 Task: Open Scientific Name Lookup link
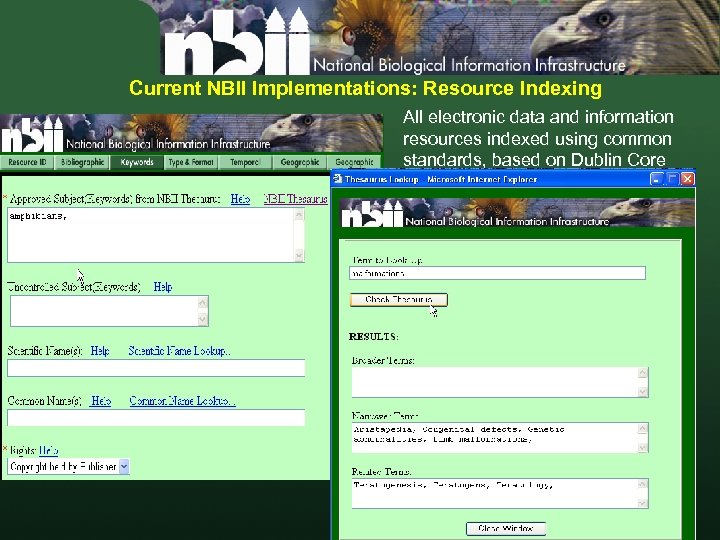point(179,351)
